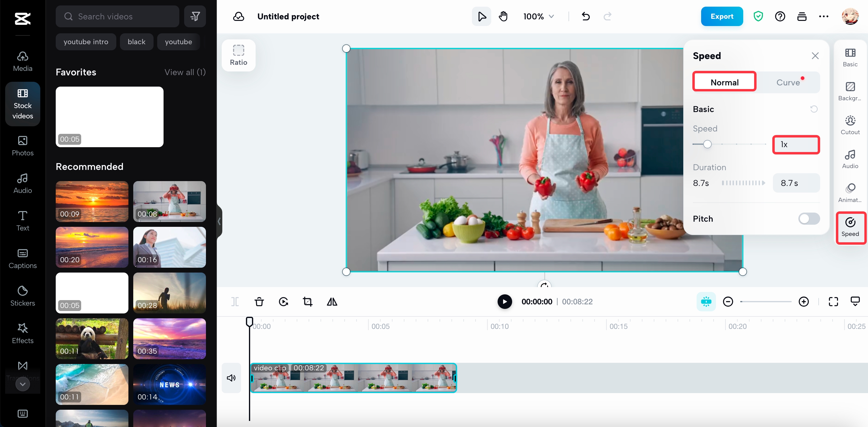Select the Normal speed tab

pos(724,82)
